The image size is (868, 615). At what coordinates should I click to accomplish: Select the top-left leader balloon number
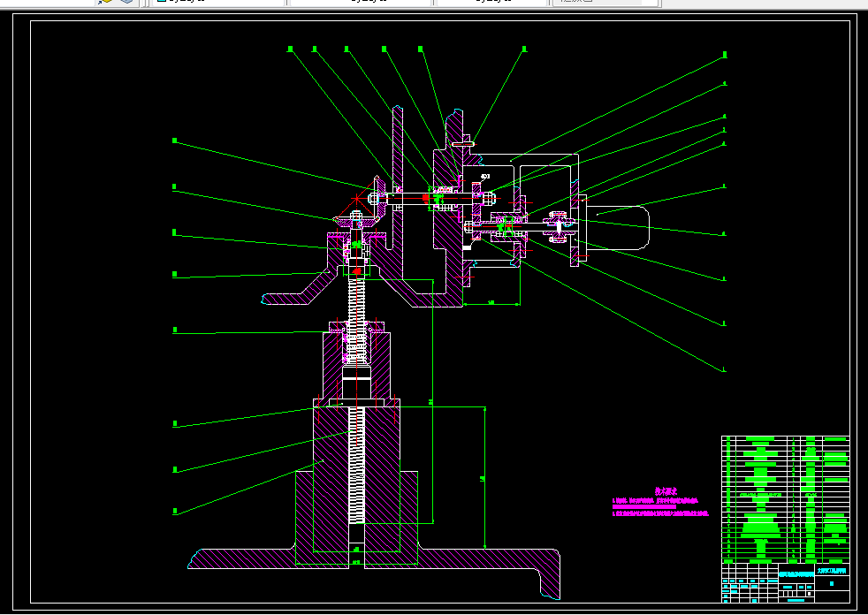[290, 49]
